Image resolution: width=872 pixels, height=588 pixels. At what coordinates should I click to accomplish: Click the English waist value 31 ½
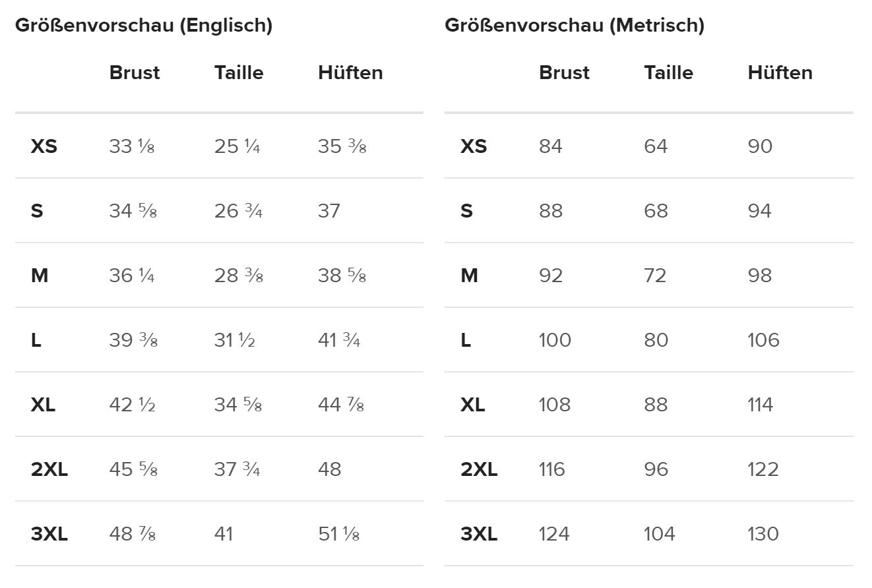(234, 340)
